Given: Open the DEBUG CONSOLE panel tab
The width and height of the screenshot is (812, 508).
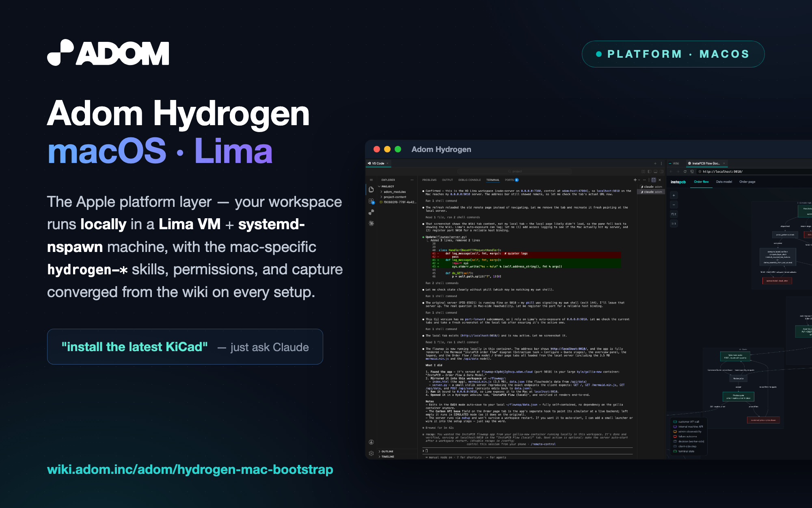Looking at the screenshot, I should [x=469, y=180].
